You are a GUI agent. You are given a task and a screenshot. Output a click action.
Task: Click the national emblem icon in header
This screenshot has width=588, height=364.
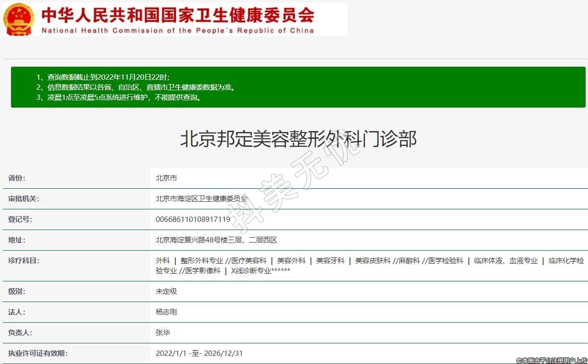(x=18, y=19)
